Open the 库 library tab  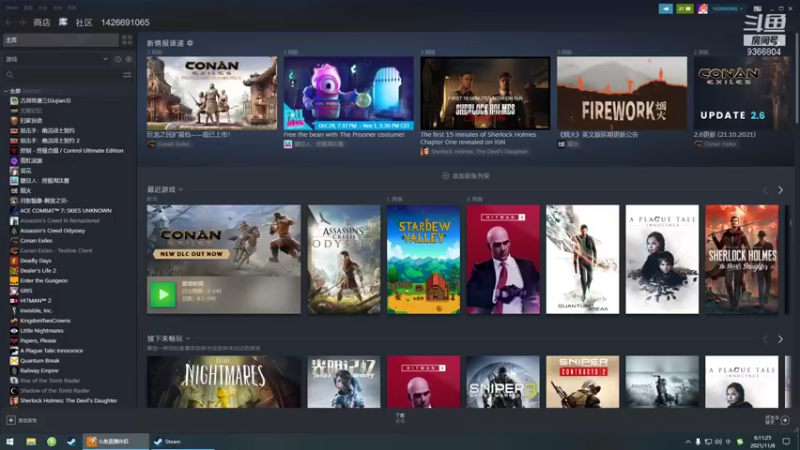click(63, 22)
